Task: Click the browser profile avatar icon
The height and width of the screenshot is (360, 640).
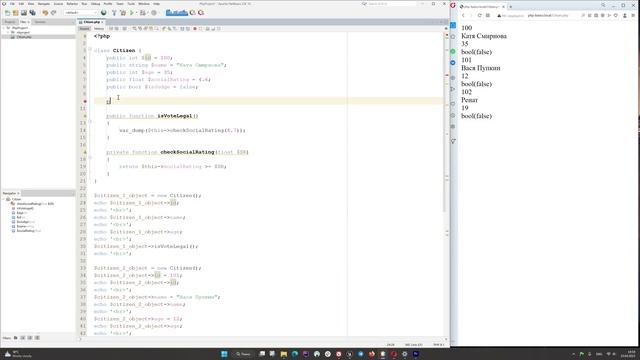Action: coord(624,16)
